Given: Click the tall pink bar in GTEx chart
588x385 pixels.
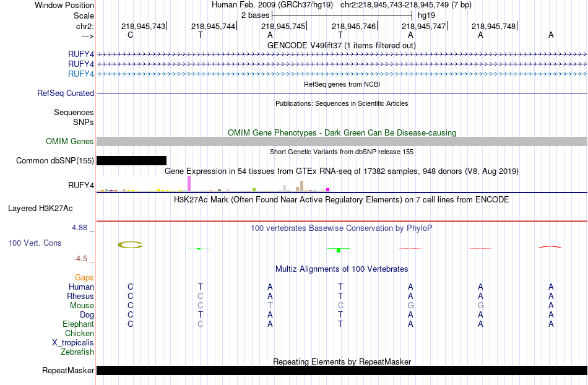Looking at the screenshot, I should click(189, 184).
